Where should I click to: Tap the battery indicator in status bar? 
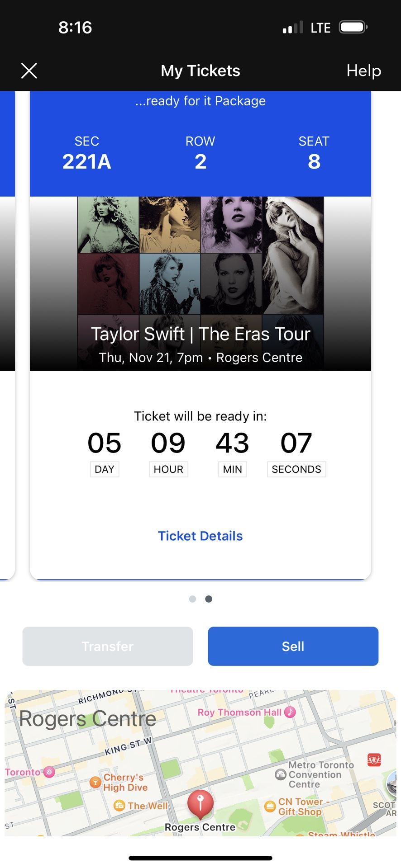coord(353,27)
